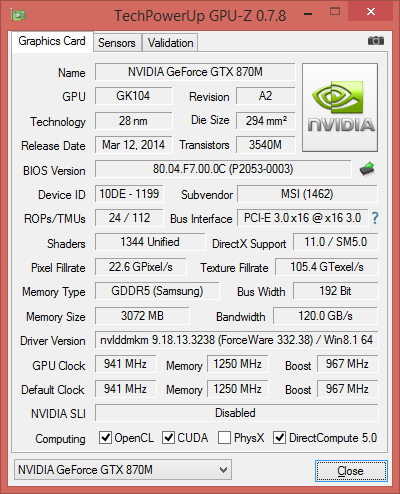Click the Bus Interface question mark icon

tap(375, 218)
